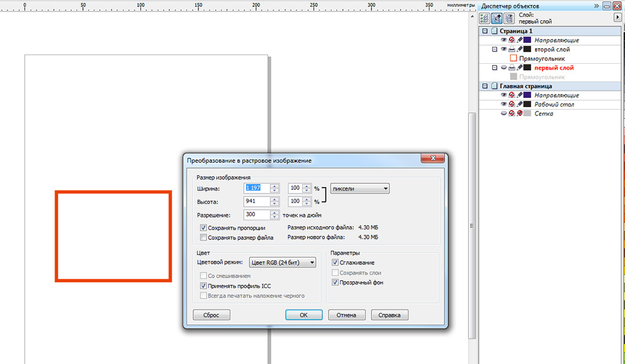Click the Show Object Properties icon in Object Manager
This screenshot has width=625, height=364.
(485, 19)
